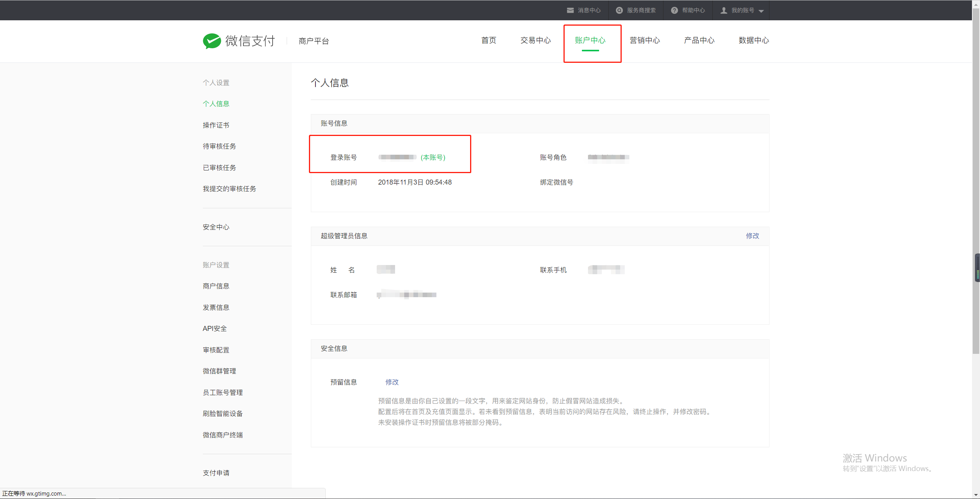Click the 我的账号 user profile icon
This screenshot has width=980, height=499.
click(x=724, y=10)
